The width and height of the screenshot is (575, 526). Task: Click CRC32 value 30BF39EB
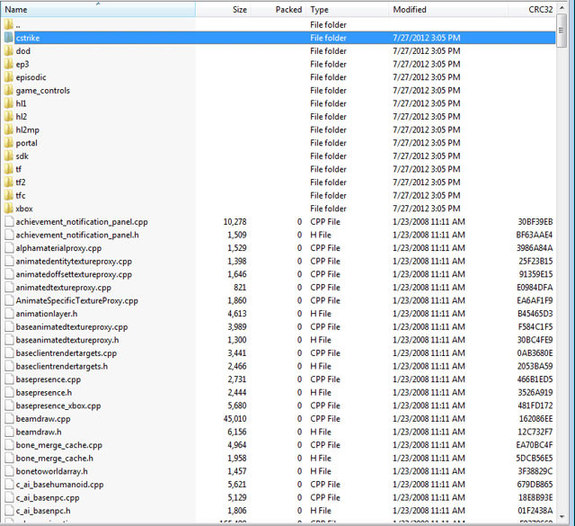point(535,222)
